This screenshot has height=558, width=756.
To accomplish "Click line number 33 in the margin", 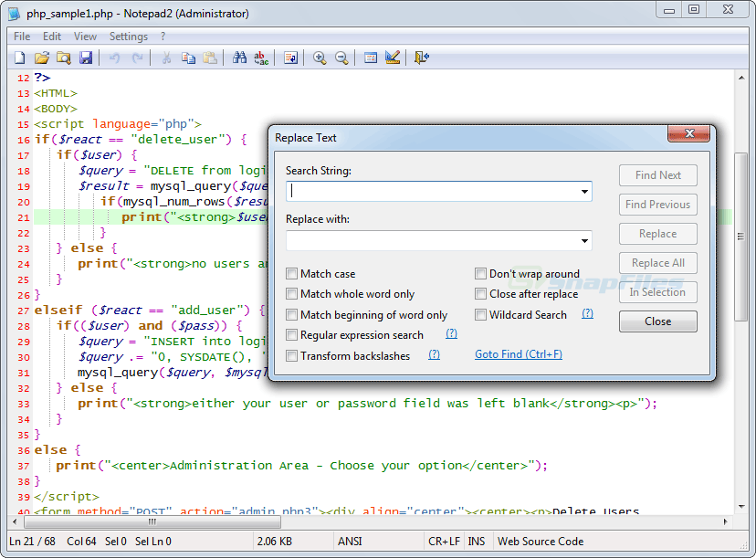I will [x=24, y=405].
